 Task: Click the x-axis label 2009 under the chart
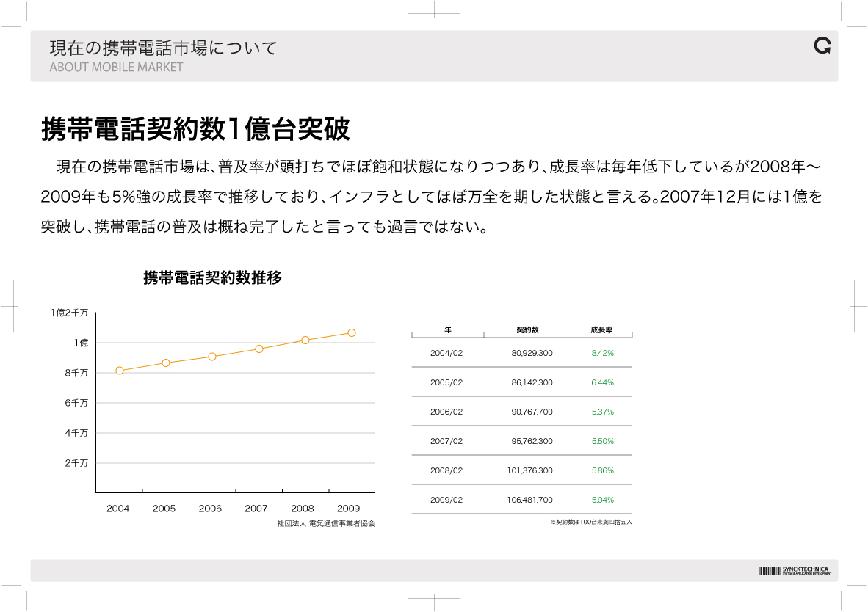(348, 509)
